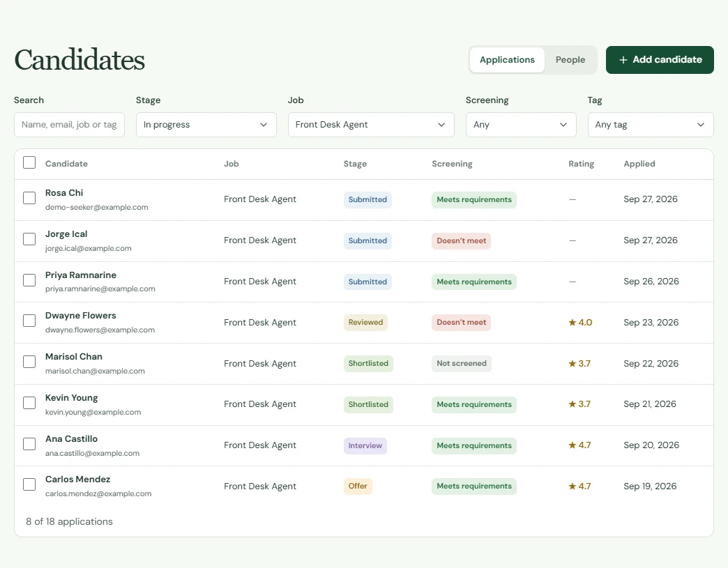Select the checkbox for Dwayne Flowers

click(x=29, y=321)
